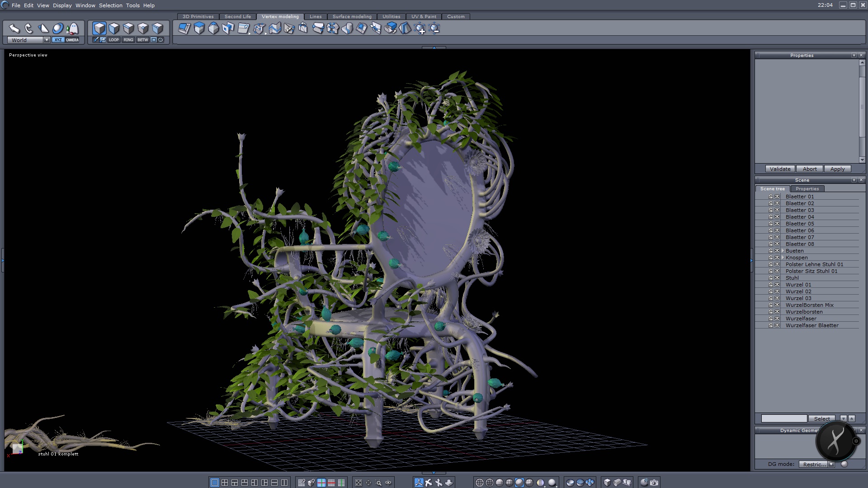
Task: Toggle LOOP selection mode
Action: pos(113,40)
